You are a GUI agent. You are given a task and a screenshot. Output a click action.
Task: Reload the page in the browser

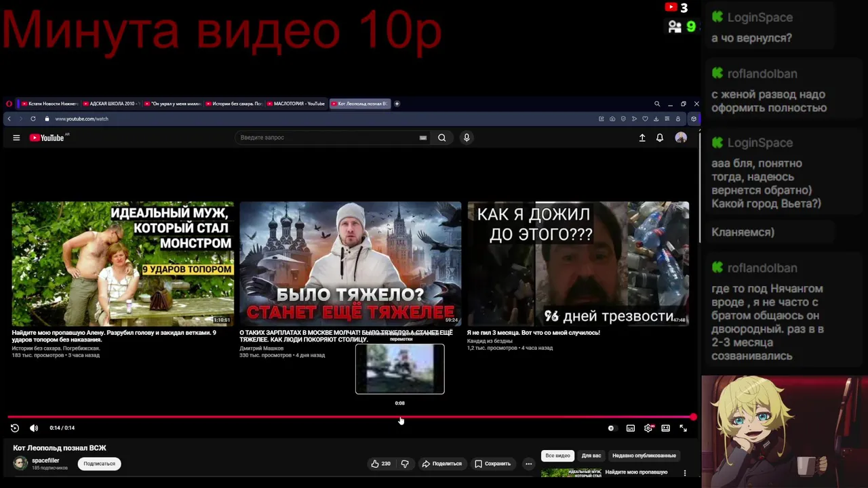(x=33, y=119)
